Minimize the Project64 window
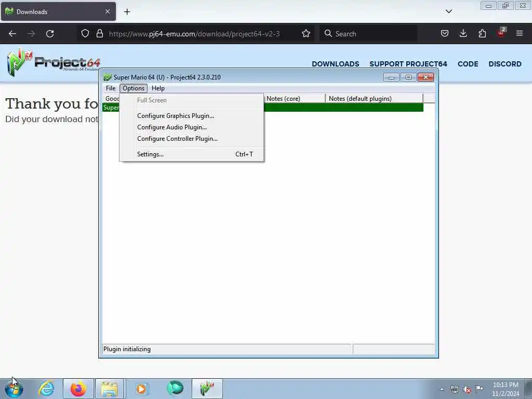This screenshot has width=532, height=399. pyautogui.click(x=391, y=77)
